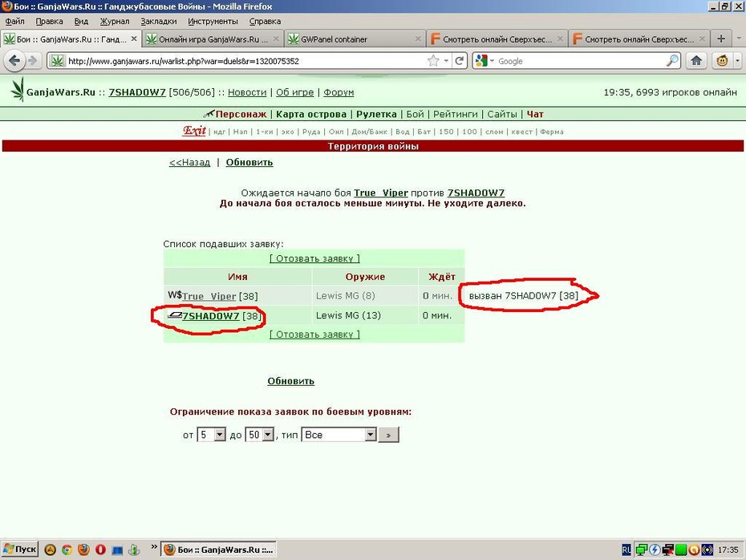Switch to the Онлайн игра GanjaWars.Ru tab
Screen dimensions: 746x560
[x=213, y=39]
